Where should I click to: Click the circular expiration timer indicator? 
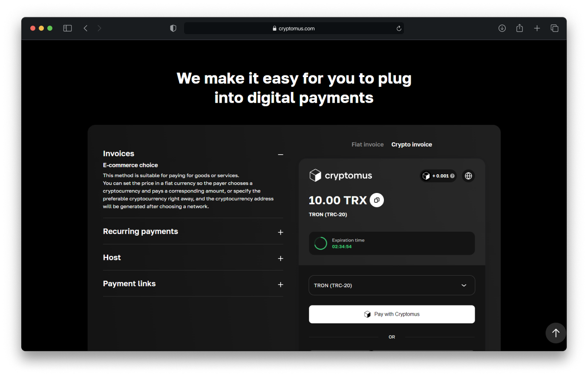[320, 243]
